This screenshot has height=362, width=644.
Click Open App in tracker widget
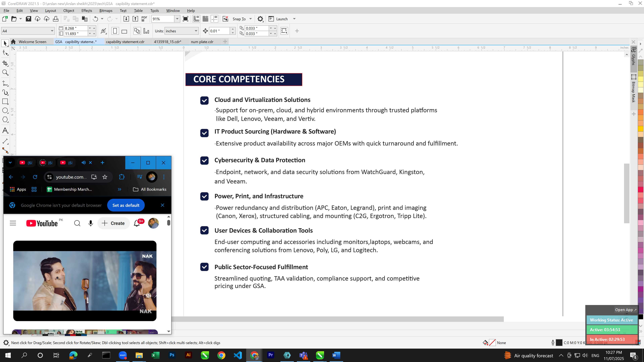pyautogui.click(x=626, y=310)
